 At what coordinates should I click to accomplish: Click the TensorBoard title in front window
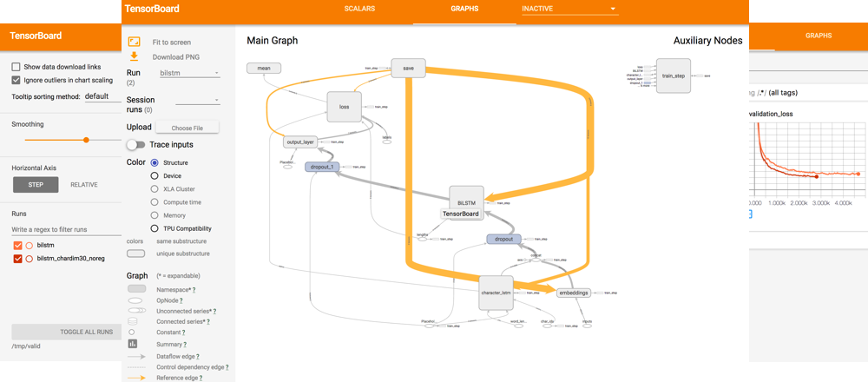(x=152, y=9)
